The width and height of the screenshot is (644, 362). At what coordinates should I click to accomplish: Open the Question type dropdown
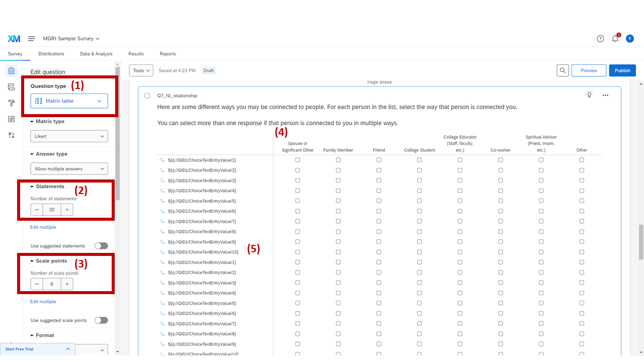tap(69, 101)
